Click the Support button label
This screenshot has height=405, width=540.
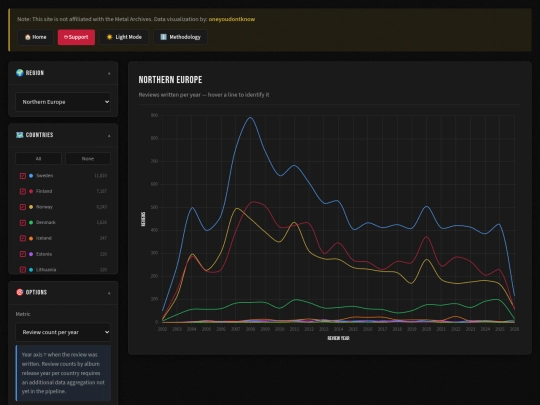coord(78,37)
